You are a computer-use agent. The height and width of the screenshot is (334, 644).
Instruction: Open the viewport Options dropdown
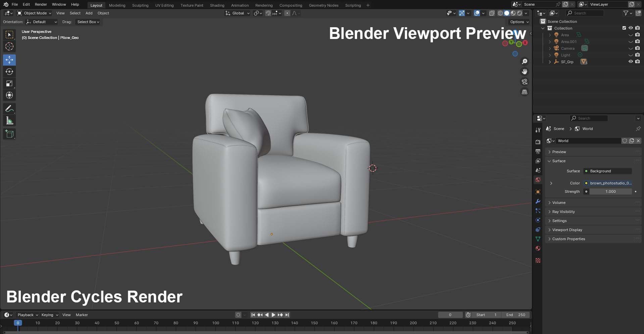(519, 22)
